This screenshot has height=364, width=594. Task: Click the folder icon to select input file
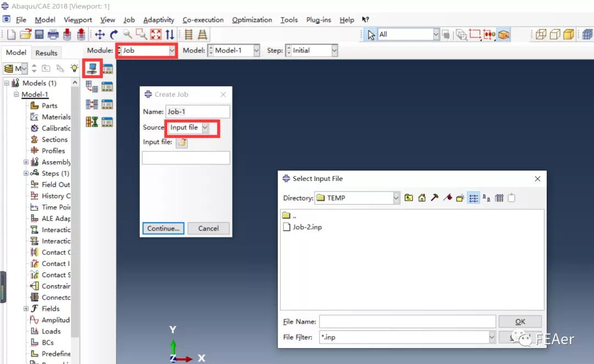[182, 142]
